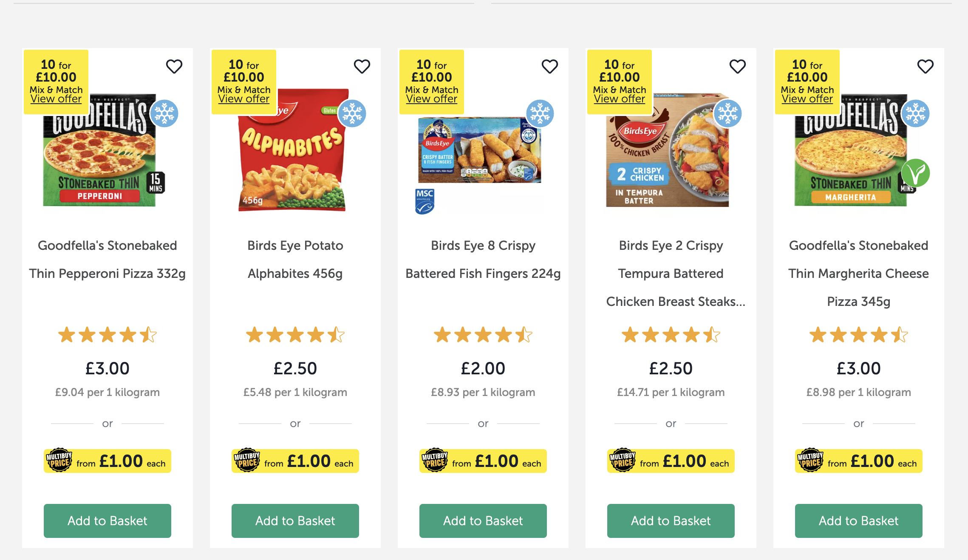Add Birds Eye Alphabites to basket

pyautogui.click(x=295, y=520)
